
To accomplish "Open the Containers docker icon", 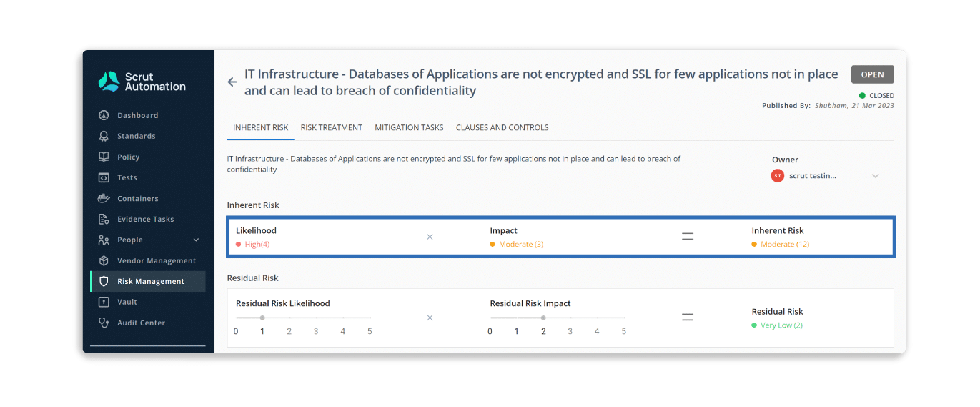I will 104,198.
